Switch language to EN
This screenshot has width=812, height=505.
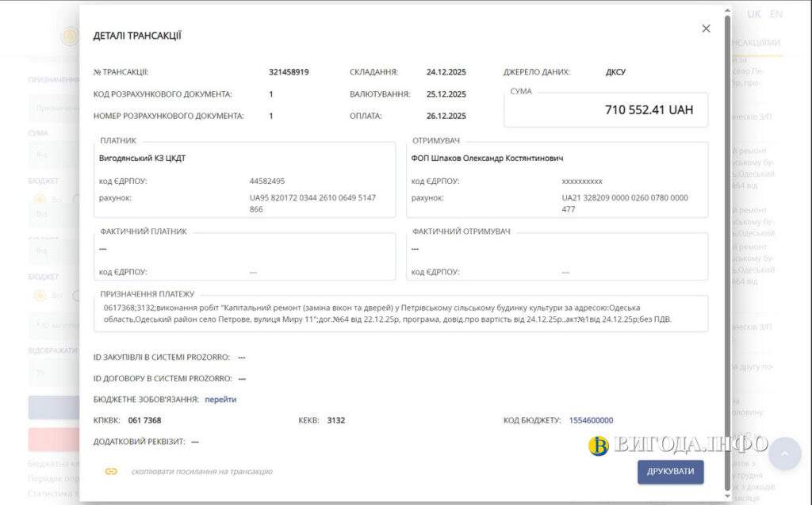pos(776,14)
